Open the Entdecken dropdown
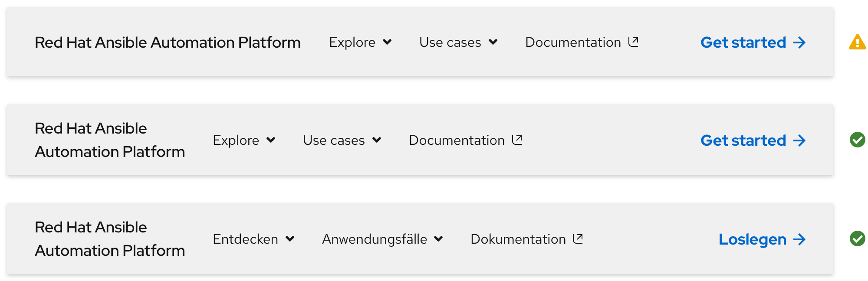 pos(254,239)
